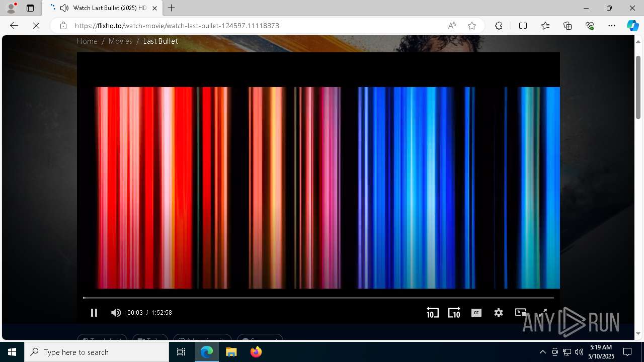This screenshot has height=362, width=644.
Task: Focus the address bar URL
Action: pos(177,26)
